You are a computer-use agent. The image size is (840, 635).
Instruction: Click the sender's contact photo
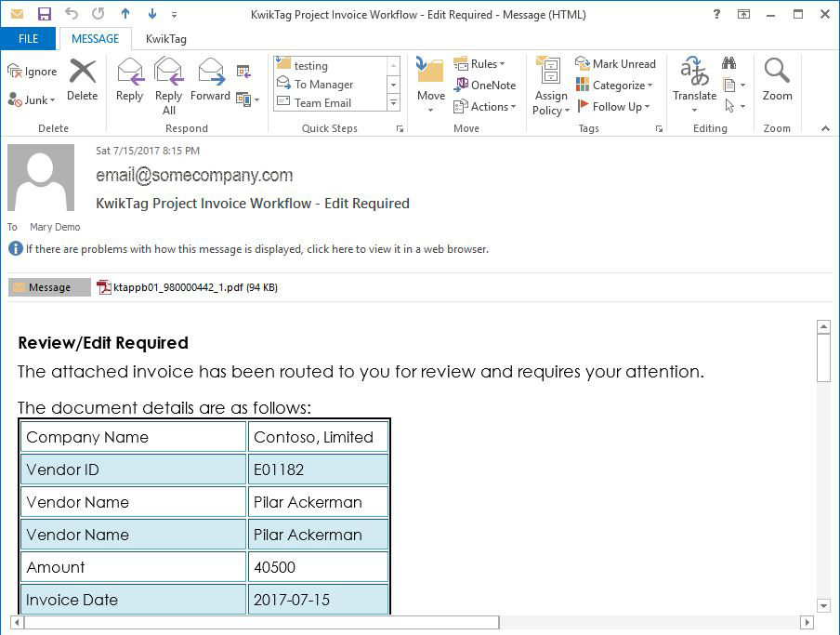pyautogui.click(x=41, y=178)
